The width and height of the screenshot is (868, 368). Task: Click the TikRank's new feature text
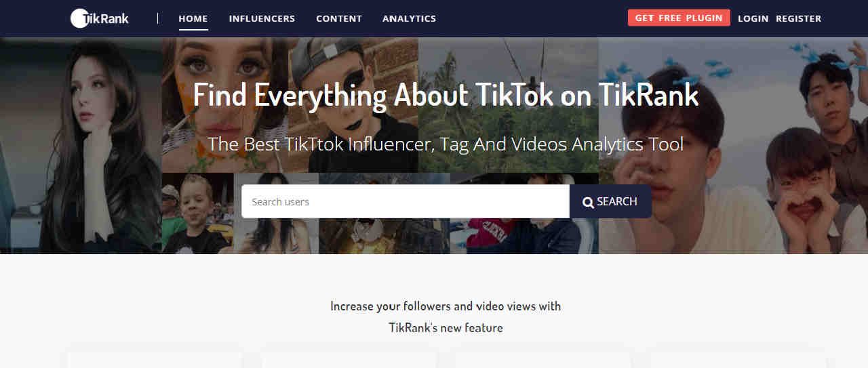(446, 328)
